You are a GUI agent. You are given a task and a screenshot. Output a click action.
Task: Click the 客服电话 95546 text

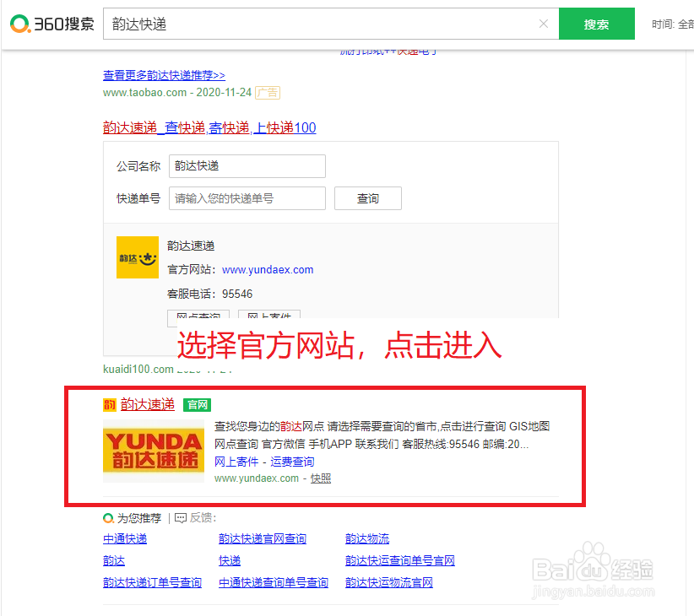coord(209,294)
